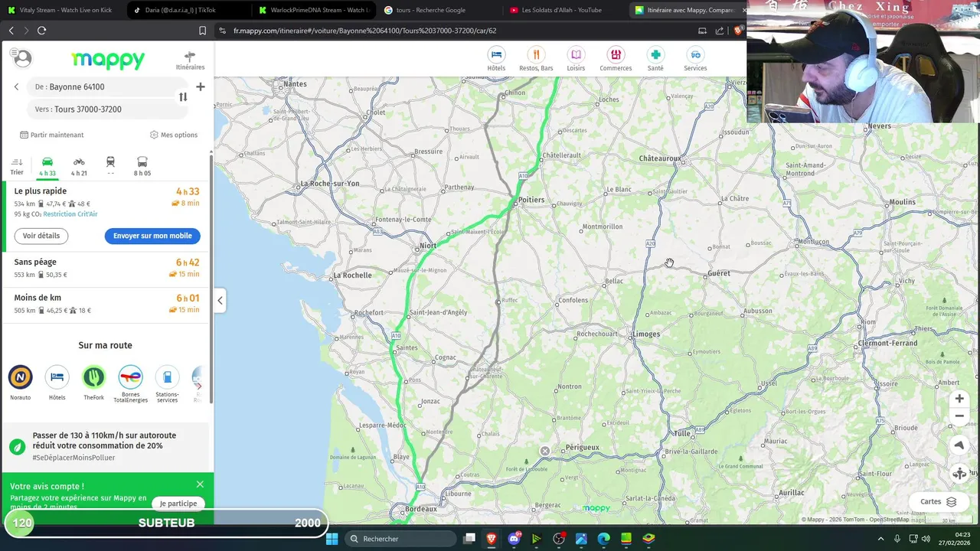980x551 pixels.
Task: Click the closed marker near Périgueux
Action: tap(545, 451)
